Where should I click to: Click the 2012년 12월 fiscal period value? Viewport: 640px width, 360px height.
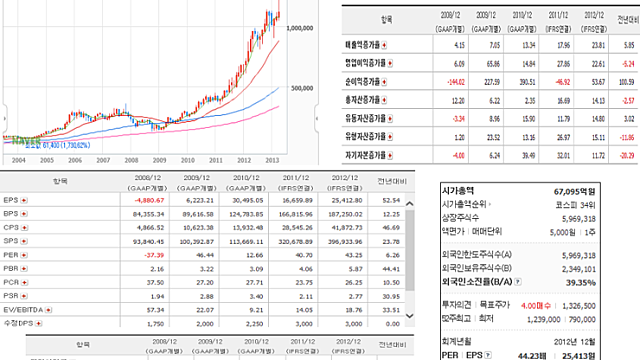tap(575, 342)
